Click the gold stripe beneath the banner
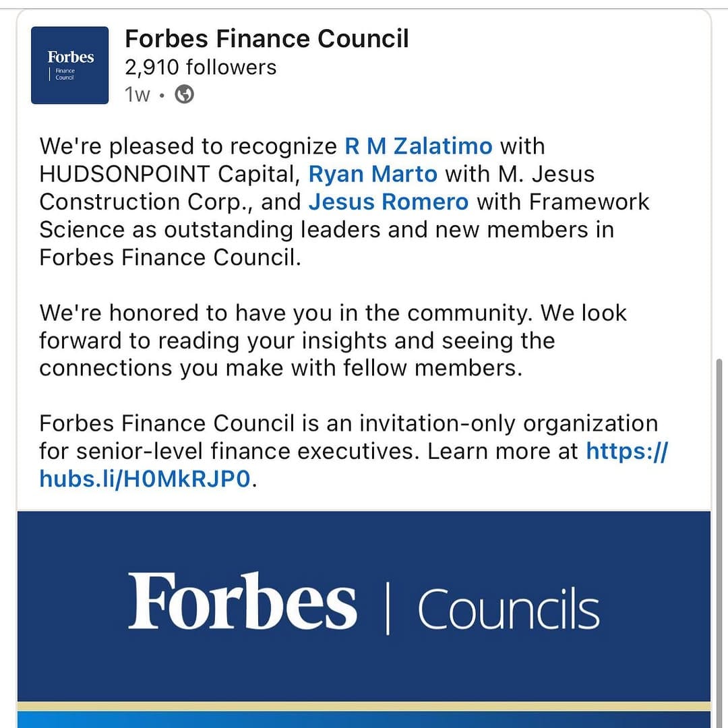This screenshot has width=728, height=728. [364, 706]
